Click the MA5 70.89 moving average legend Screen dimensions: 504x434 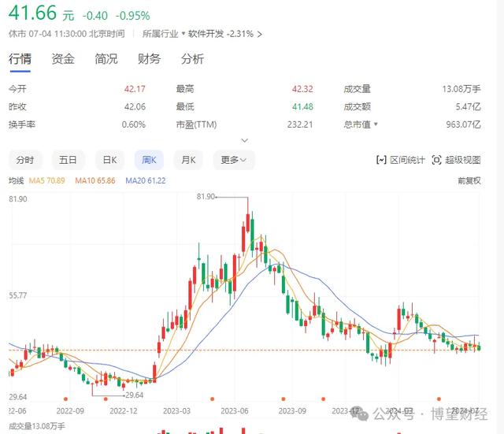(x=47, y=180)
